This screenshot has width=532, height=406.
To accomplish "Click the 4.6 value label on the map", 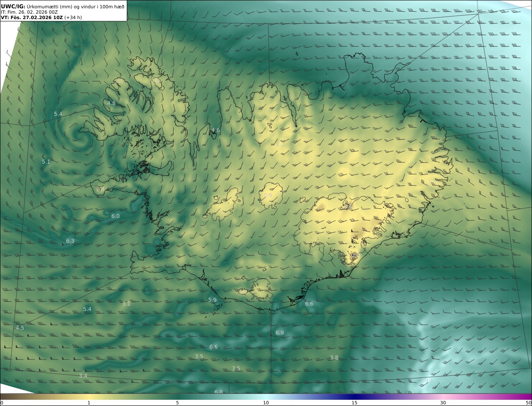I will pyautogui.click(x=216, y=130).
